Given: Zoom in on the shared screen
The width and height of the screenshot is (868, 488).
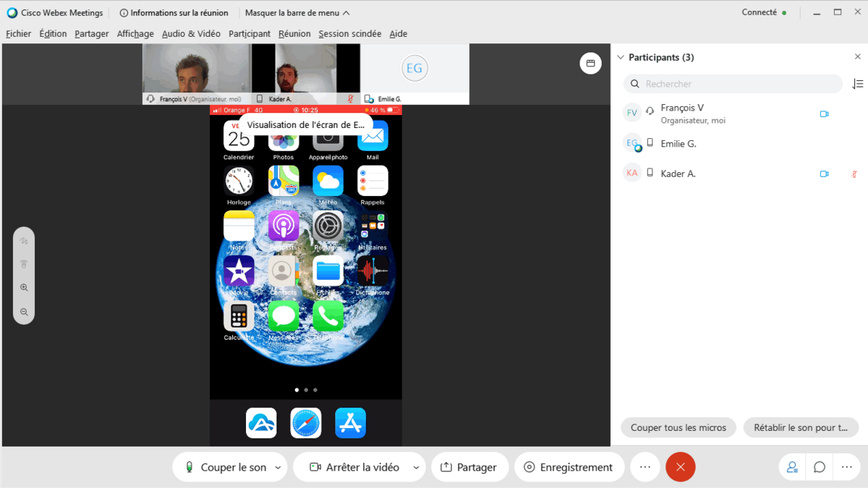Looking at the screenshot, I should pos(24,288).
